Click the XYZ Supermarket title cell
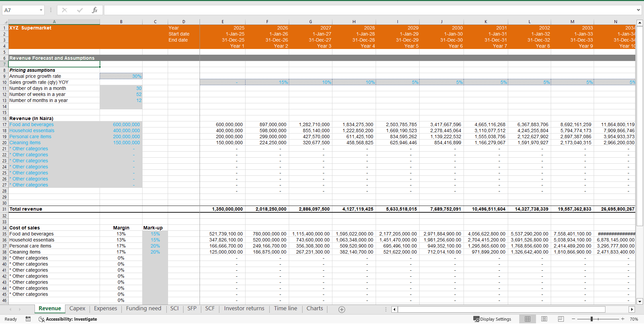This screenshot has height=324, width=644. tap(54, 28)
